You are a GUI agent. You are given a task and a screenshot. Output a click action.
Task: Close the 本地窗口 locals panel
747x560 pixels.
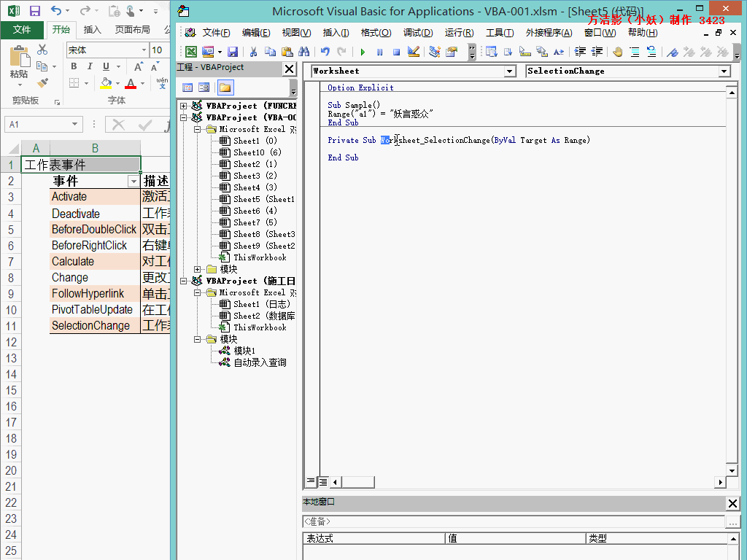point(732,503)
